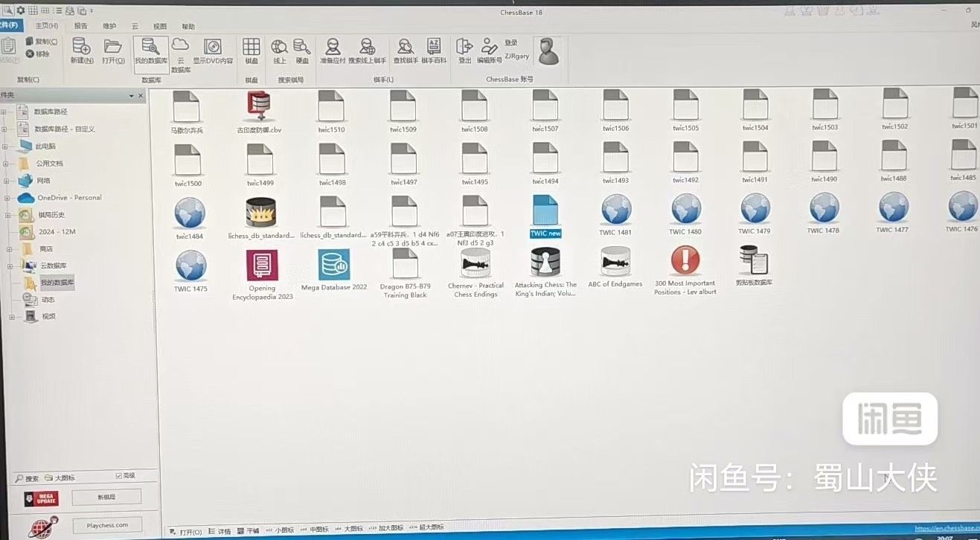Screen dimensions: 980x540
Task: Expand the 数据库路径 - 自定义 tree node
Action: pyautogui.click(x=4, y=129)
